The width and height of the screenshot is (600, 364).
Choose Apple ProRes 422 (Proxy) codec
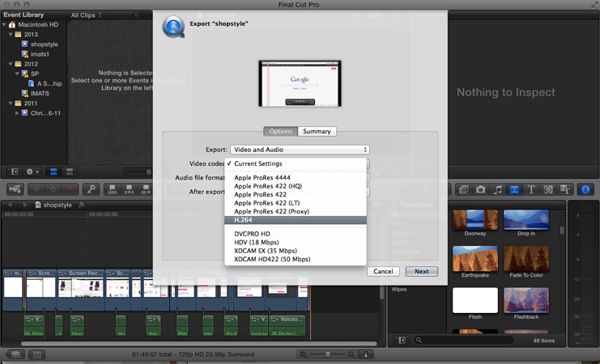296,211
